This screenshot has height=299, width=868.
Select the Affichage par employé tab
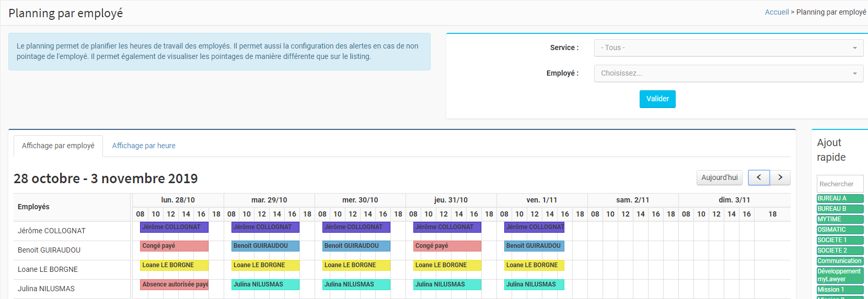click(58, 146)
